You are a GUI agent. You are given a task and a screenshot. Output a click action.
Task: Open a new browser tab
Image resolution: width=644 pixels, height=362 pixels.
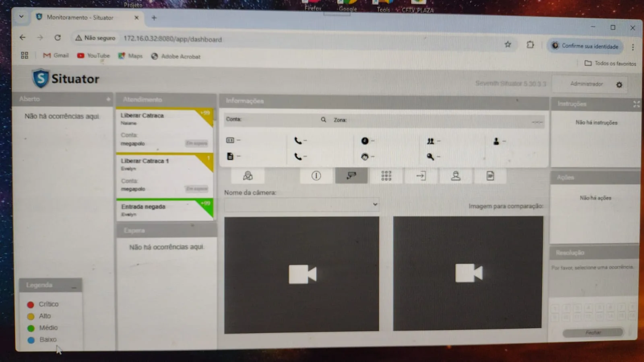tap(154, 18)
